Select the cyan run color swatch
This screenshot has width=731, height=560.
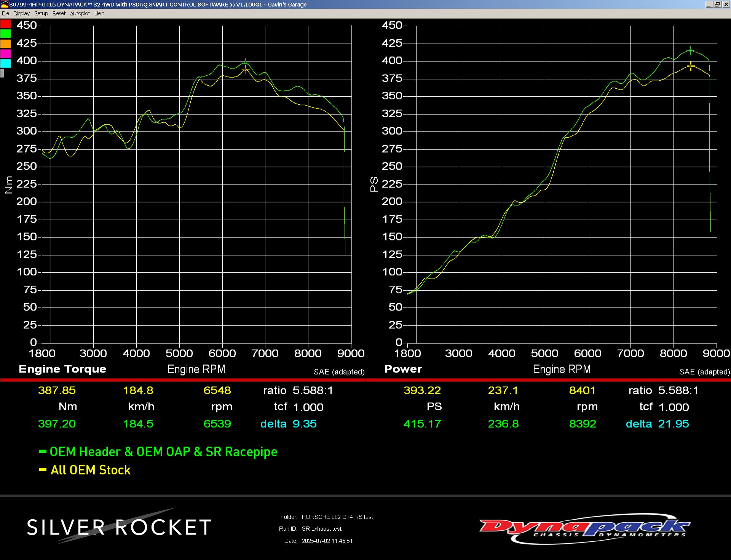[x=5, y=64]
